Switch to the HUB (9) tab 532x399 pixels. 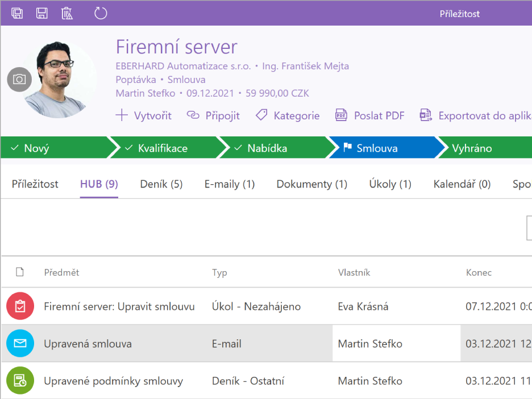[99, 184]
